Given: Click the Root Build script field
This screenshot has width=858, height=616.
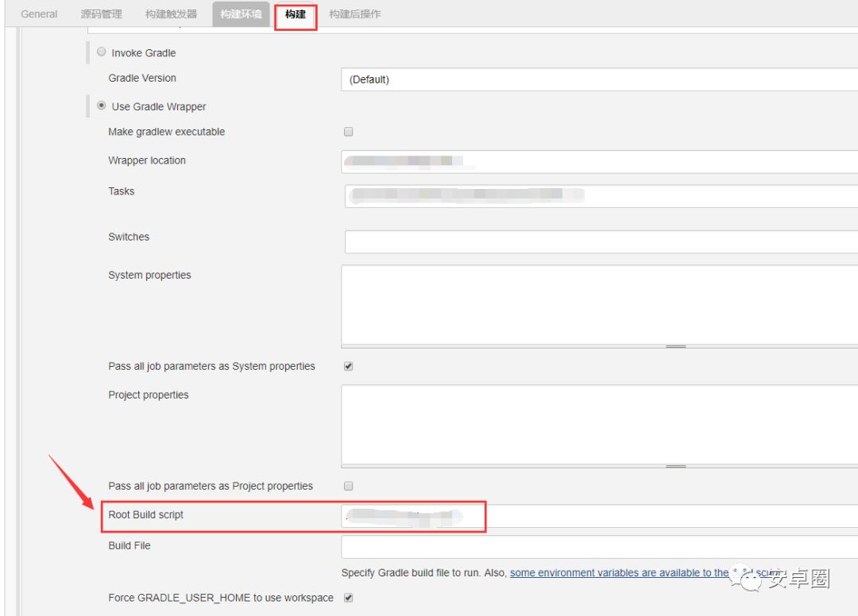Looking at the screenshot, I should point(599,516).
